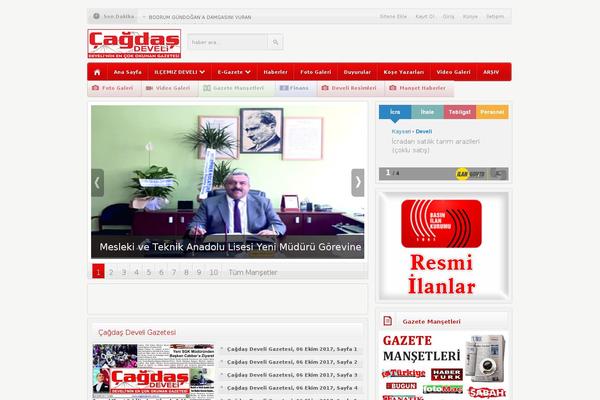Click the search magnifier icon
The image size is (600, 400).
coord(276,42)
